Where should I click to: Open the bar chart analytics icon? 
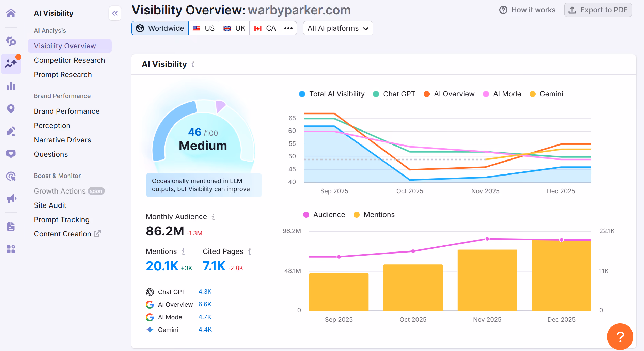[x=11, y=86]
